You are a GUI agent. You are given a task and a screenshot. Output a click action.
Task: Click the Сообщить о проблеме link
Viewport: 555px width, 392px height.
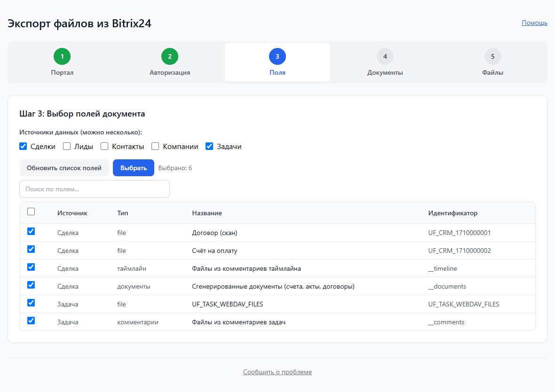click(x=277, y=372)
